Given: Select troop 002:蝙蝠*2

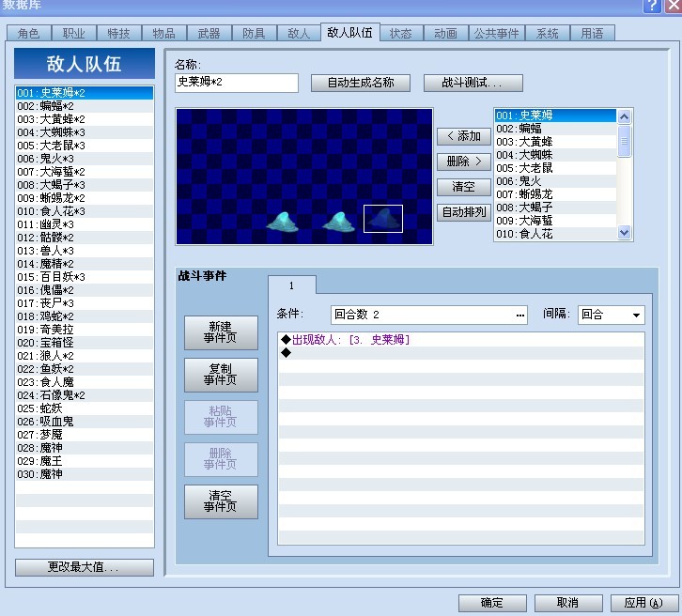Looking at the screenshot, I should (85, 106).
